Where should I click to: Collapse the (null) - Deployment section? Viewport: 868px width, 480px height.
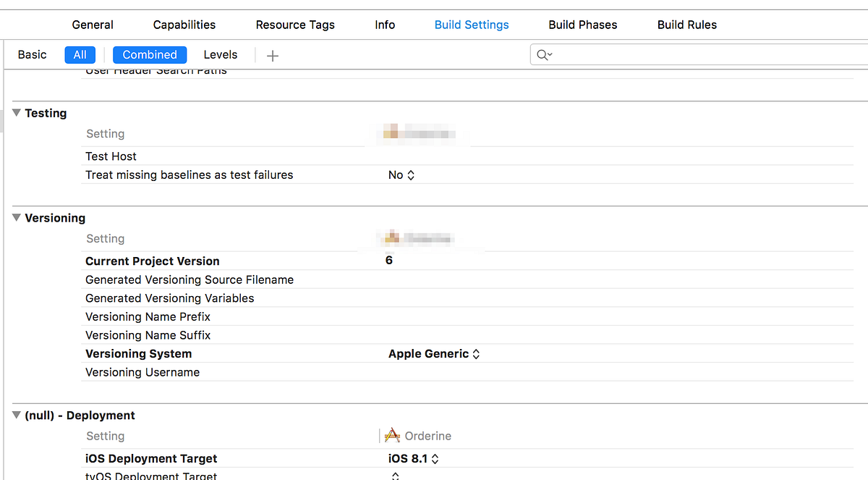click(16, 415)
